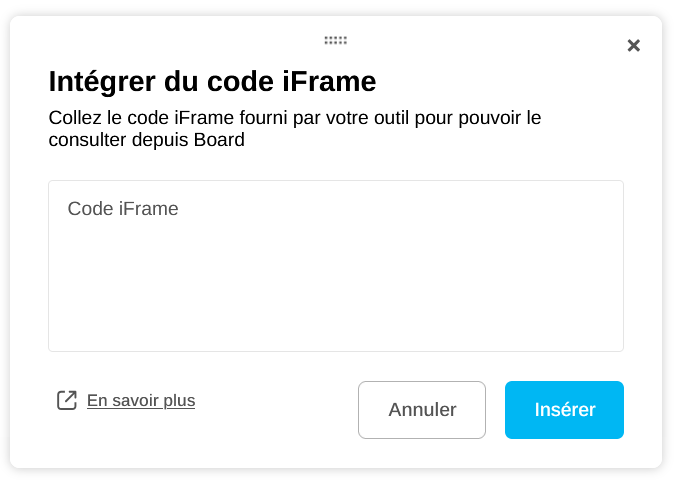Image resolution: width=688 pixels, height=485 pixels.
Task: Close the iFrame embed dialog
Action: click(x=633, y=46)
